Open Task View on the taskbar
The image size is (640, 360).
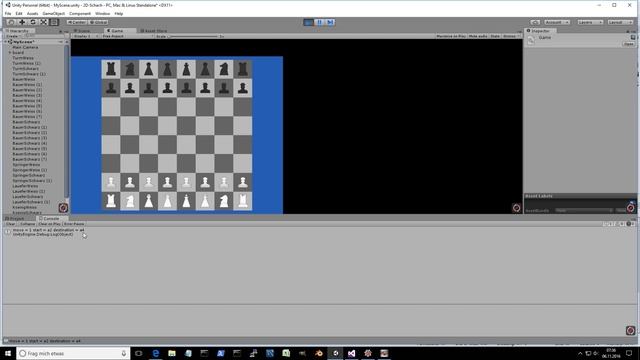[139, 353]
